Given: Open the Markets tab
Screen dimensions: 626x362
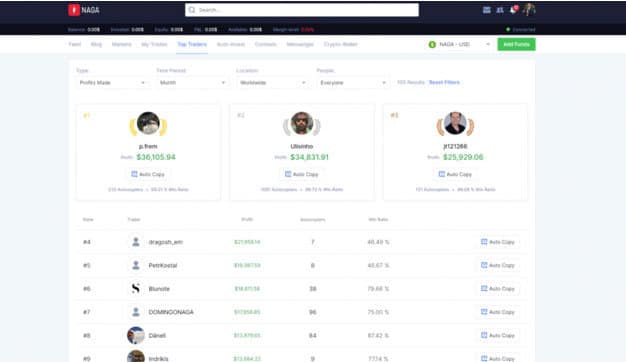Looking at the screenshot, I should click(121, 44).
